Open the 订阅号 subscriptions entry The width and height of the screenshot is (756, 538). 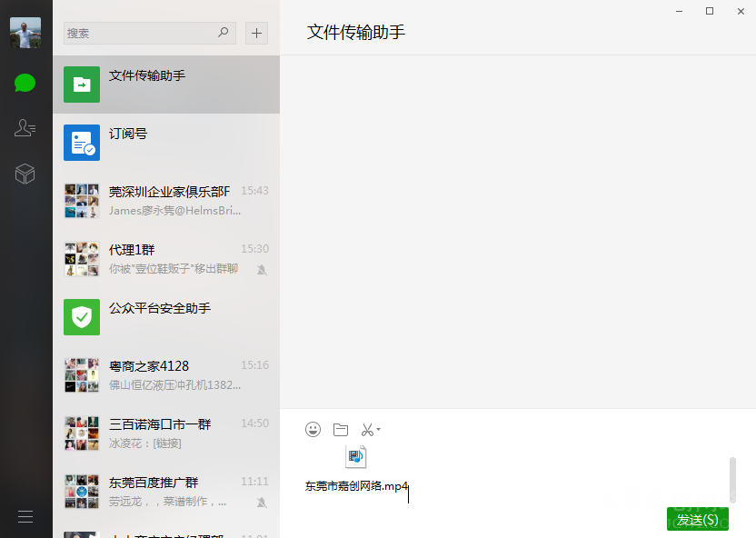tap(166, 143)
